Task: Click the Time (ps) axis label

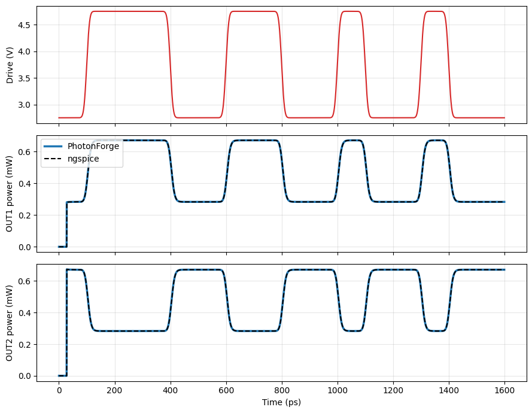Action: [x=282, y=402]
